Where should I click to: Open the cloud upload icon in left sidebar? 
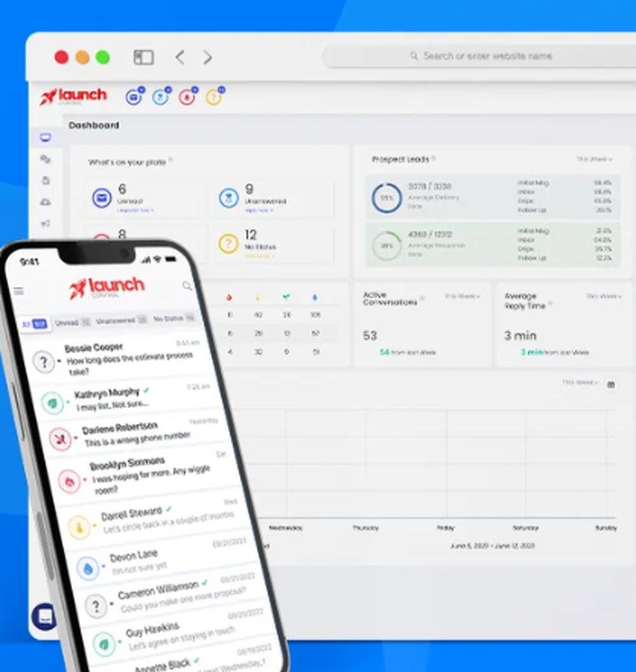tap(45, 202)
